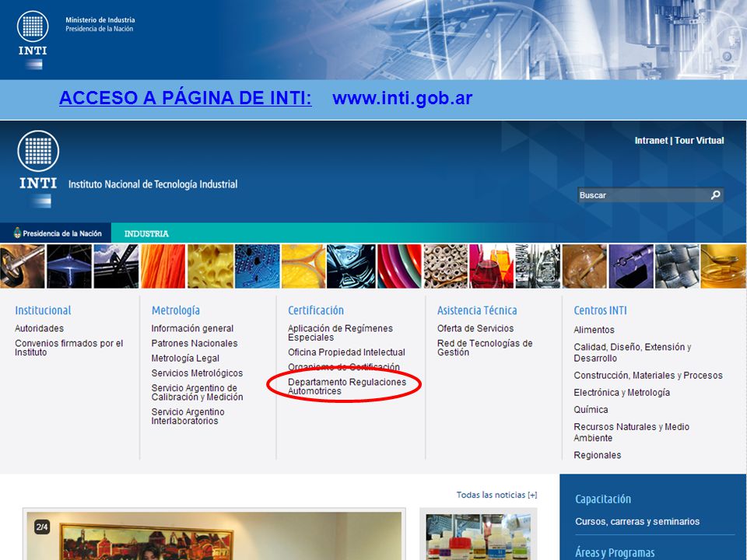This screenshot has width=747, height=560.
Task: Open Información general under Metrología
Action: 192,328
